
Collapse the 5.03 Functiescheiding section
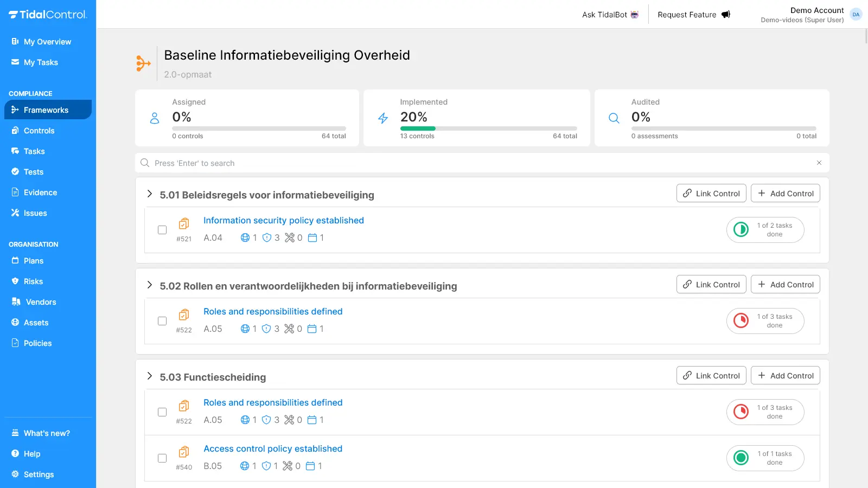(x=150, y=376)
